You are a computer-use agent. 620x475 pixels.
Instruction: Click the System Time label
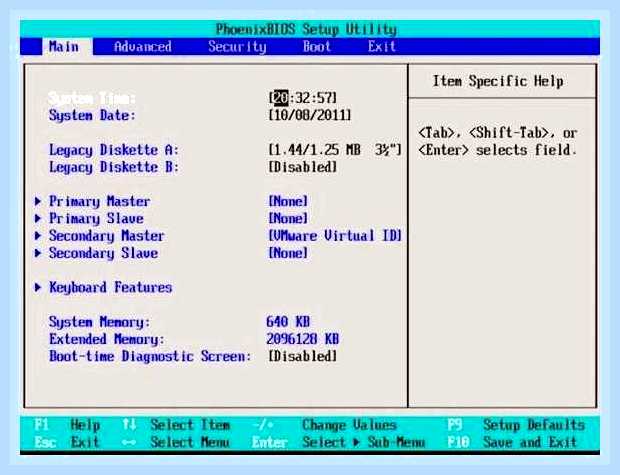92,98
